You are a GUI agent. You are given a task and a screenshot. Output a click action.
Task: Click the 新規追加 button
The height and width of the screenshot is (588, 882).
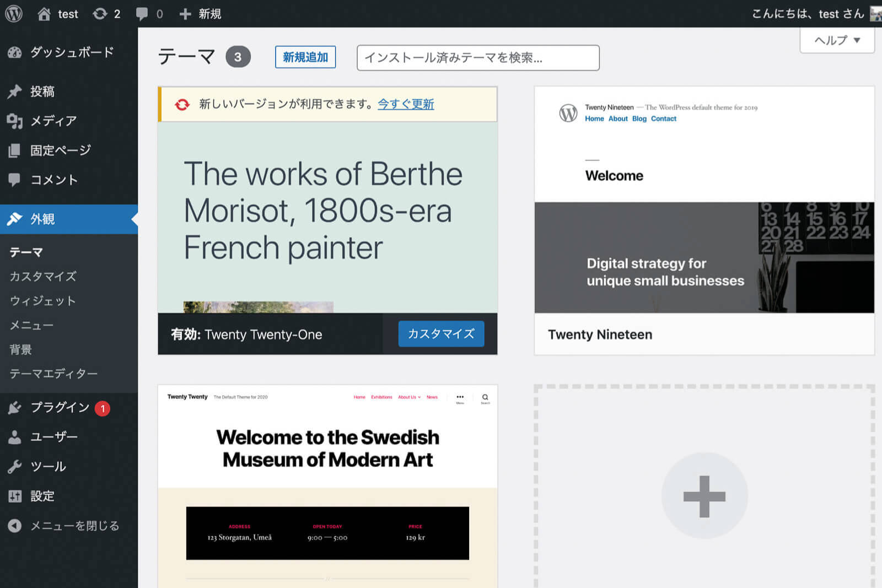pos(305,57)
